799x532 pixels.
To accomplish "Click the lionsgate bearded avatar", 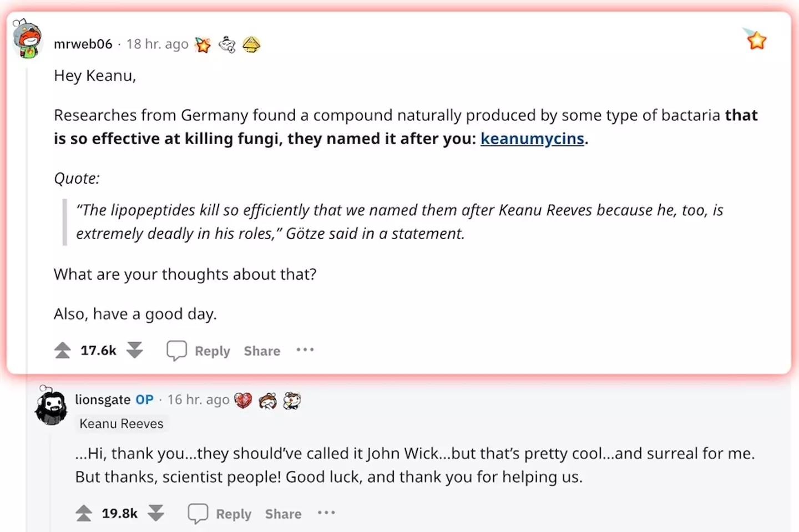I will [x=51, y=408].
